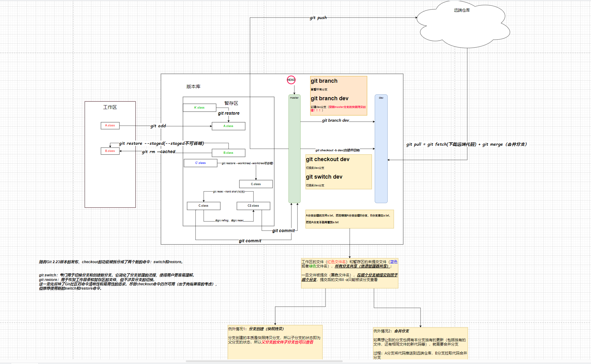Click the 版本库 label
591x364 pixels.
[194, 87]
